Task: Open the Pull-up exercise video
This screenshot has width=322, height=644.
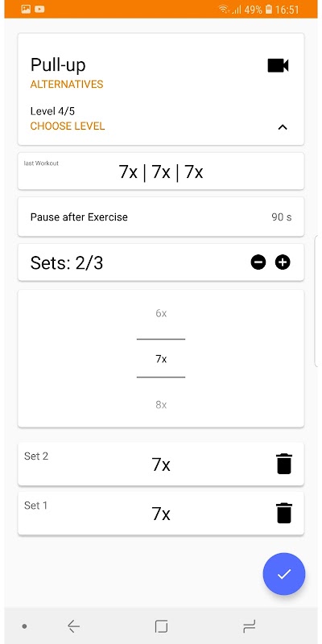Action: (278, 66)
